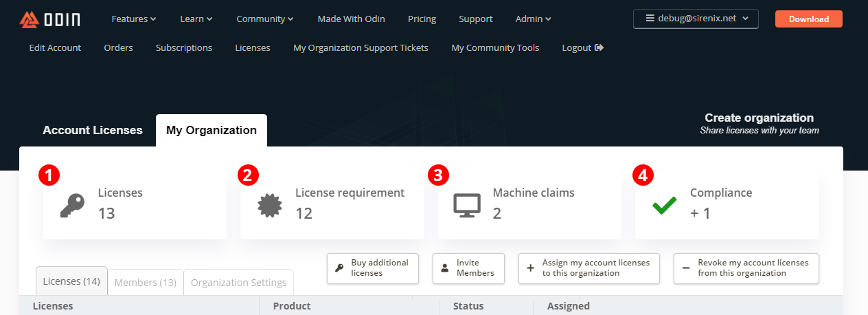868x315 pixels.
Task: Open the Community dropdown menu
Action: point(265,19)
